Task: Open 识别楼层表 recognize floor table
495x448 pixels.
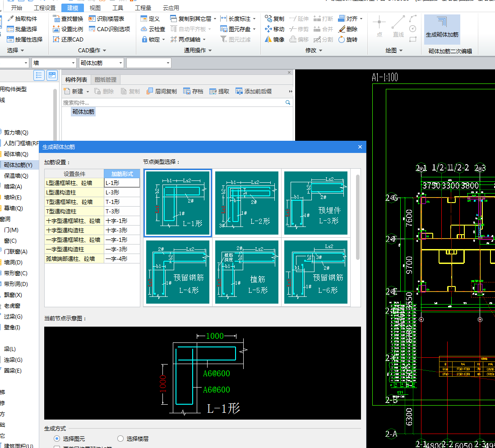Action: pos(106,18)
